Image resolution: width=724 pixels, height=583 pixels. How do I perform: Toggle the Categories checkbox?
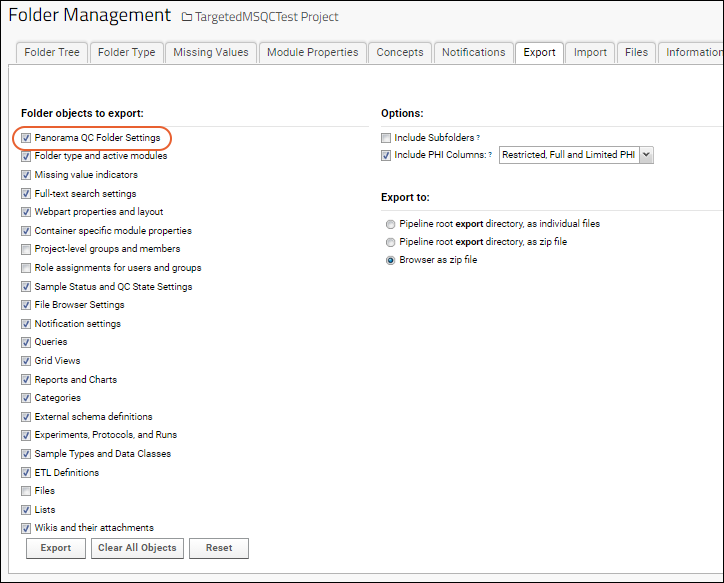pyautogui.click(x=26, y=398)
